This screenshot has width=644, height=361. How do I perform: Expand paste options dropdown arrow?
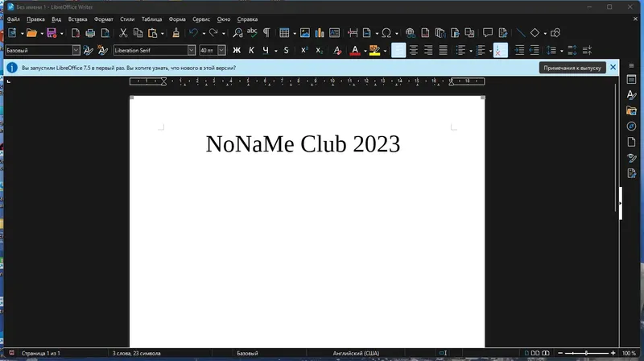coord(163,33)
